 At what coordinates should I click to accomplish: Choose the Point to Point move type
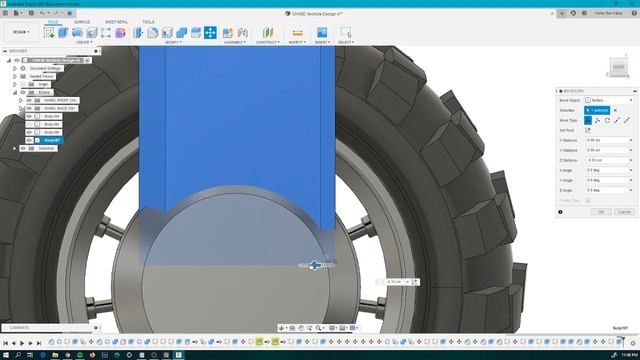[617, 120]
